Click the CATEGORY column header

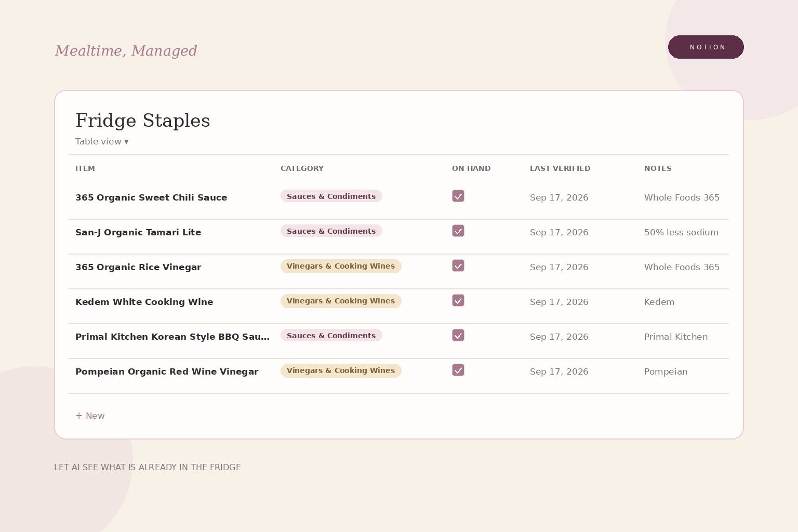coord(302,168)
